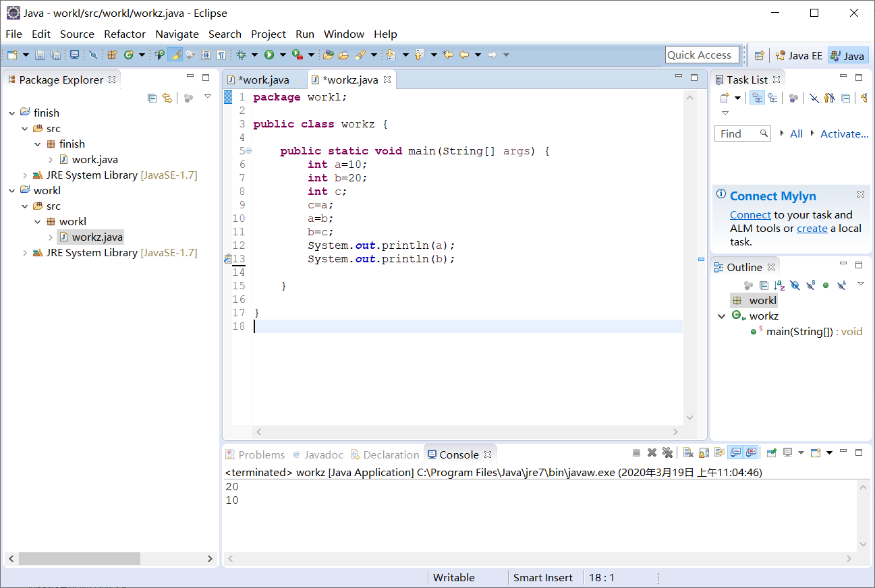Click the New Java Class icon

128,55
